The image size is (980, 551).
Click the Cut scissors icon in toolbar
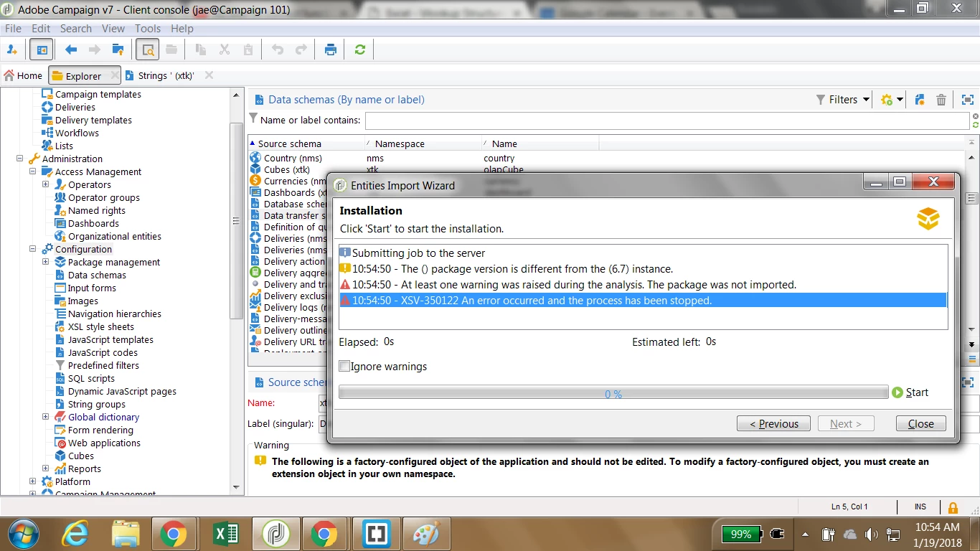[x=225, y=50]
